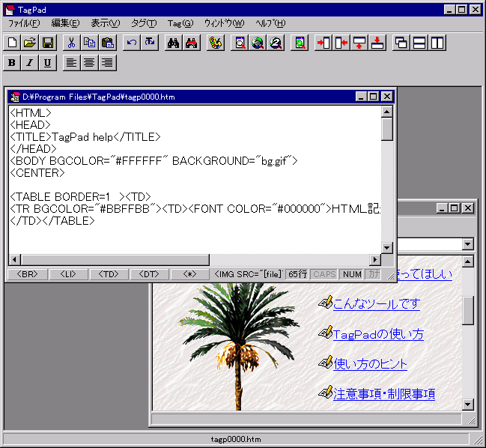Viewport: 486px width, 448px height.
Task: Create a new document with the blank page icon
Action: (x=12, y=43)
